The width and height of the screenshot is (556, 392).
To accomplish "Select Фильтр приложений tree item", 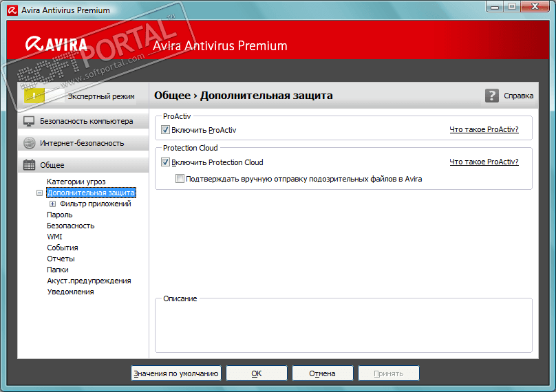I will point(96,204).
